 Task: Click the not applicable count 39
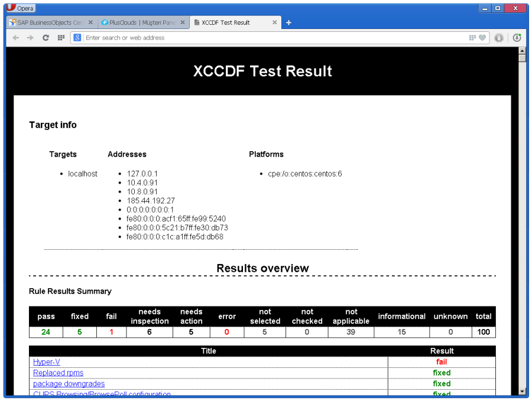pyautogui.click(x=351, y=332)
